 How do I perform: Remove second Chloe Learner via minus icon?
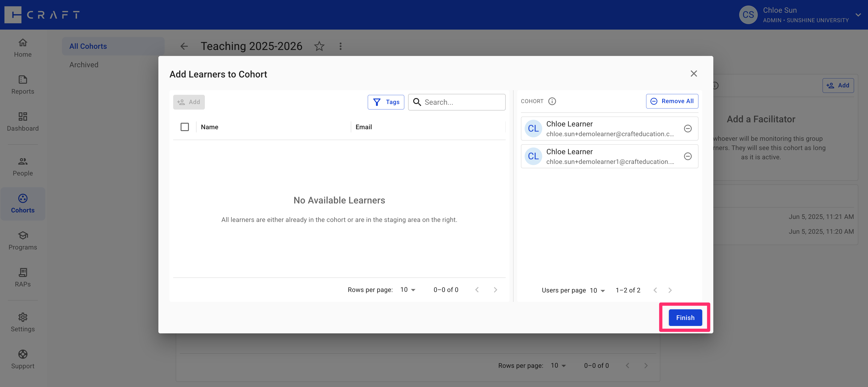pyautogui.click(x=688, y=156)
